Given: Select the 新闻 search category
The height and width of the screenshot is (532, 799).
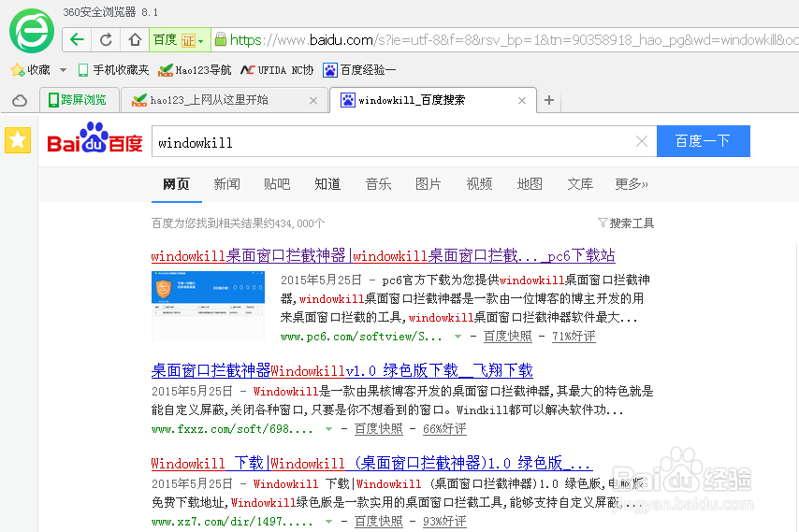Looking at the screenshot, I should pos(226,184).
